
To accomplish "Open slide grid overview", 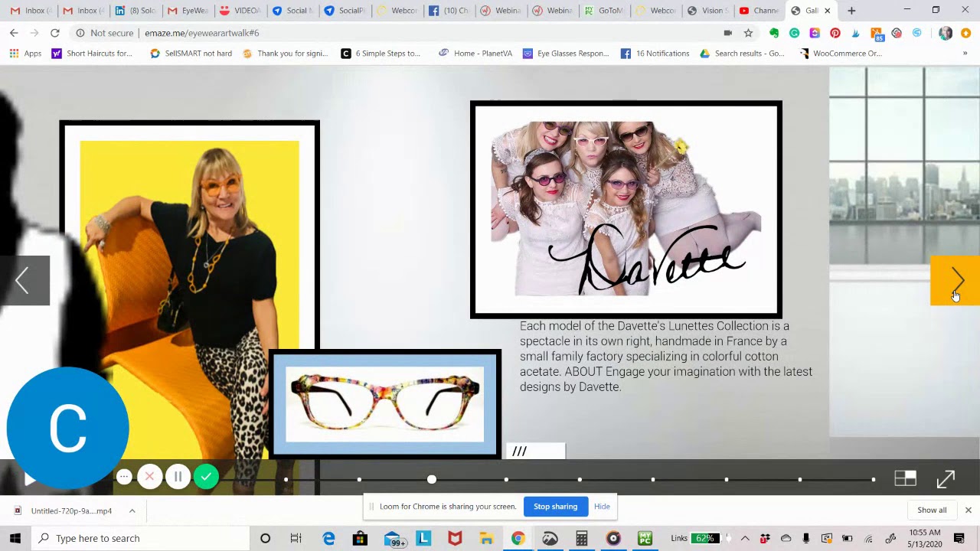I will point(905,479).
